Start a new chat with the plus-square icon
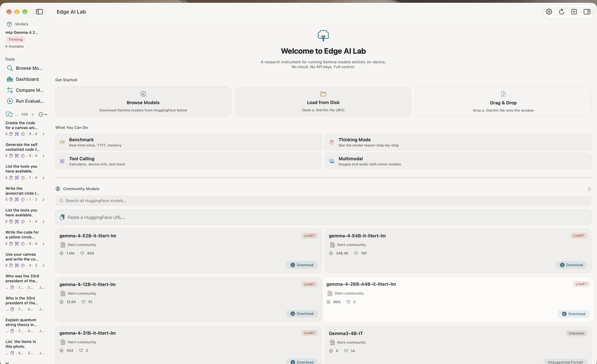The width and height of the screenshot is (597, 364). [x=574, y=12]
